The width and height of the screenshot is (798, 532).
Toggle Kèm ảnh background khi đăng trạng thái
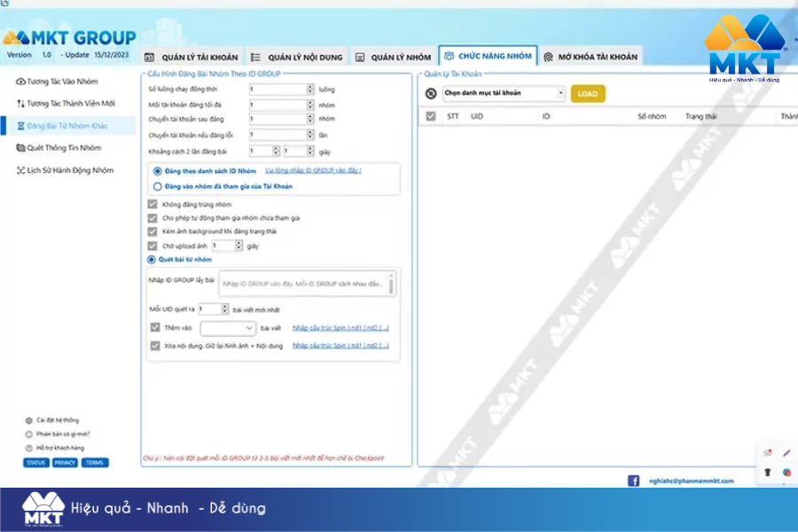point(153,231)
